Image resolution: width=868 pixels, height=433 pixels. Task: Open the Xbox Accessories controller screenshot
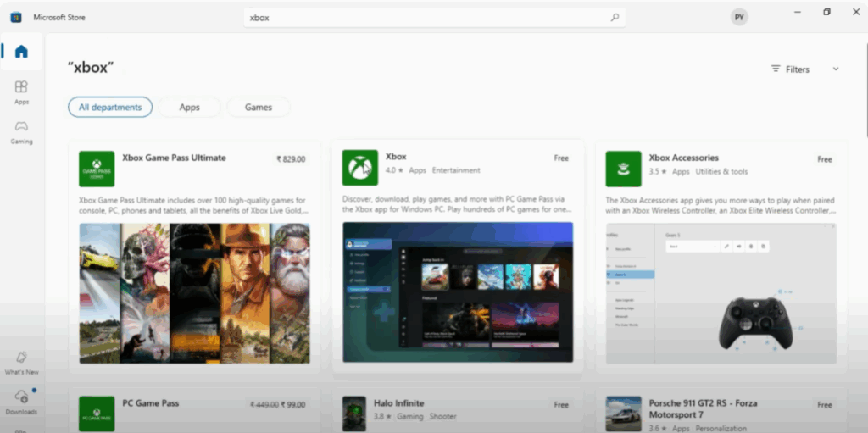(721, 293)
